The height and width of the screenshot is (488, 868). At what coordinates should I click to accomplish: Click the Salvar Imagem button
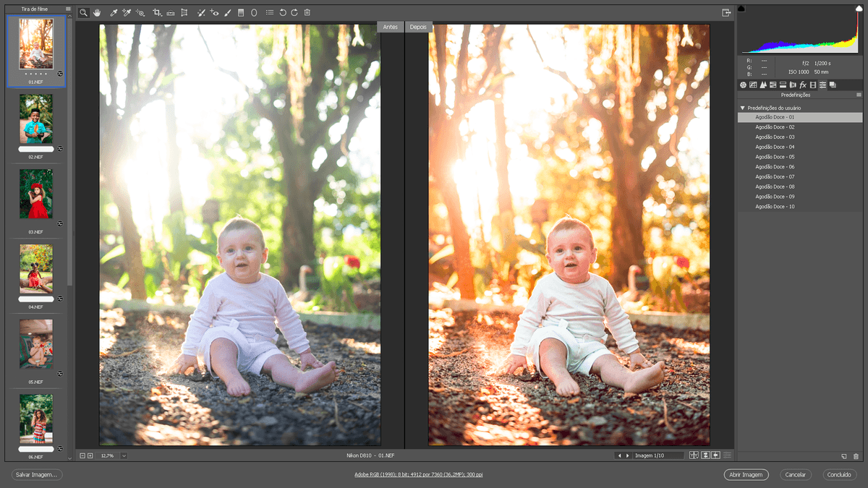pyautogui.click(x=37, y=475)
